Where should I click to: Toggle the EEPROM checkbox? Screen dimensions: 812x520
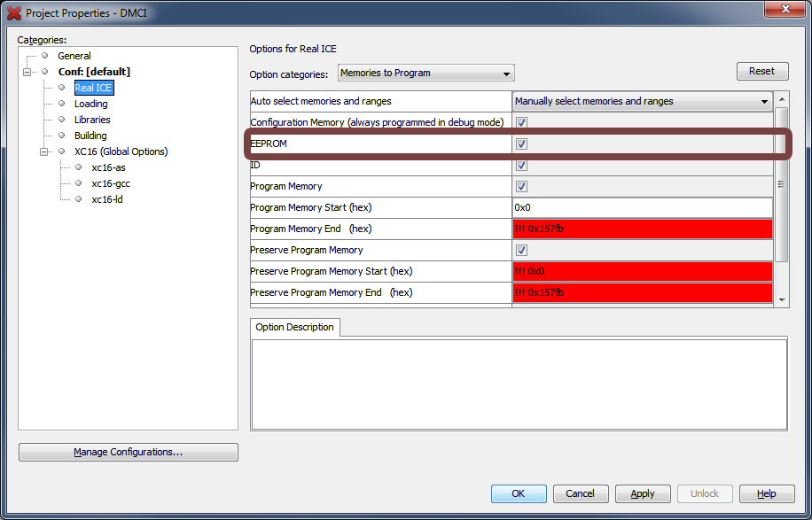pos(521,144)
